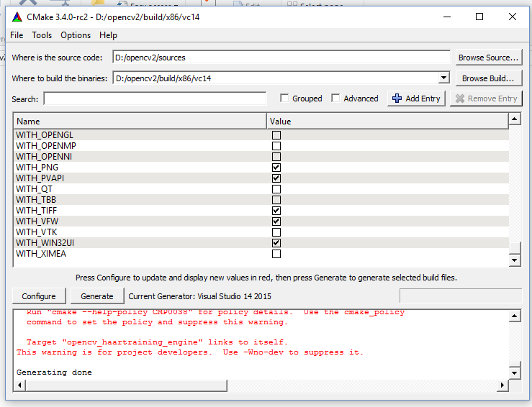This screenshot has height=407, width=532.
Task: Select the WITH_TBB row name
Action: click(x=36, y=200)
